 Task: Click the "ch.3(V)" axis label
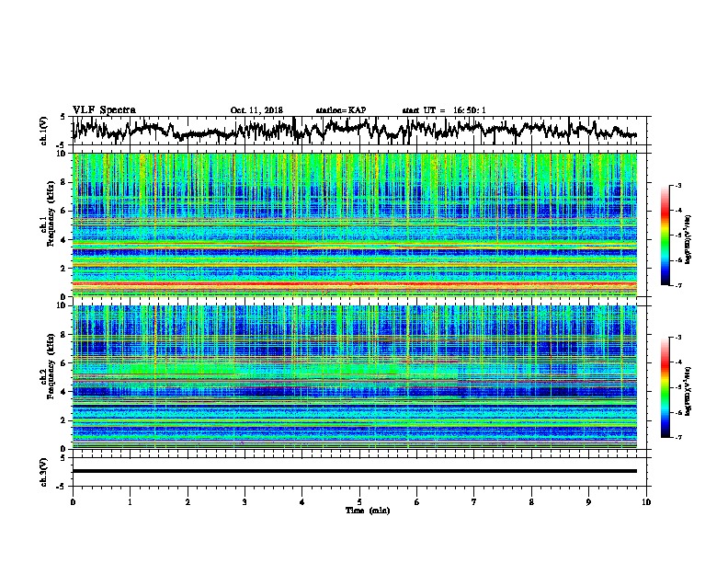click(44, 473)
